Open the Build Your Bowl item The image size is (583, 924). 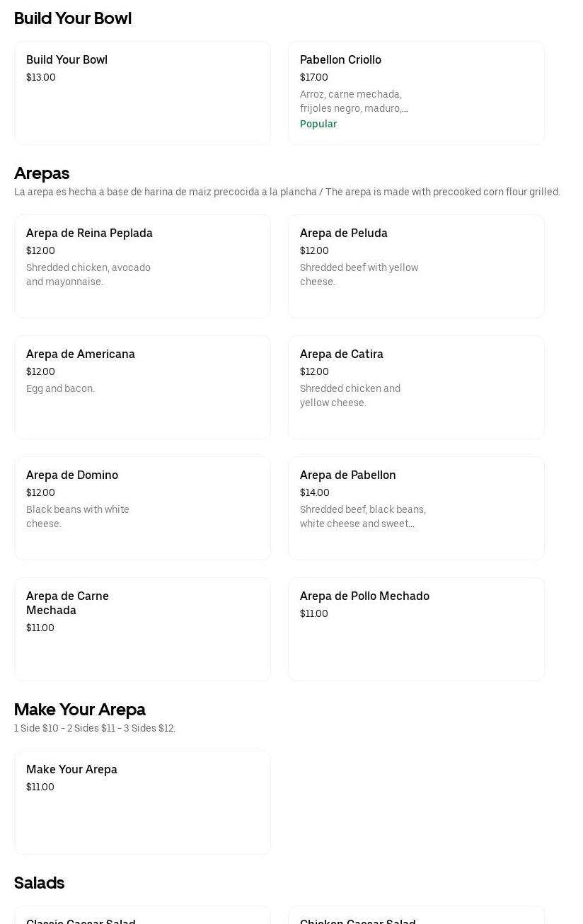(x=142, y=93)
